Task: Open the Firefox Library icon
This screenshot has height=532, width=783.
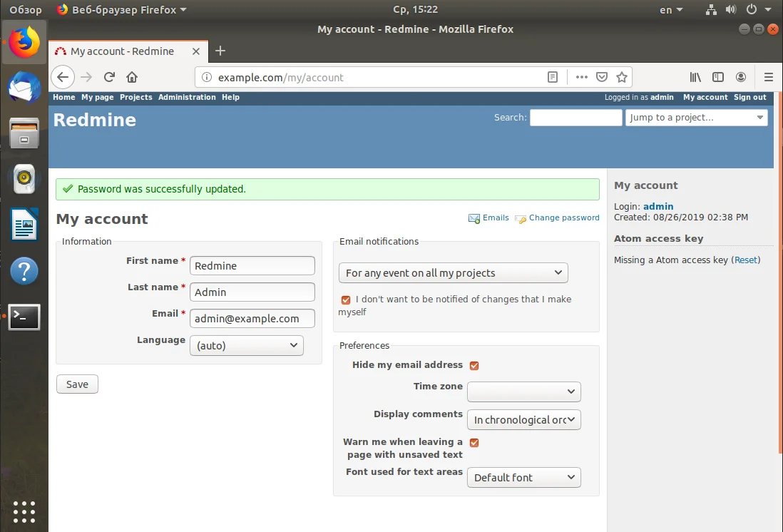Action: point(695,77)
